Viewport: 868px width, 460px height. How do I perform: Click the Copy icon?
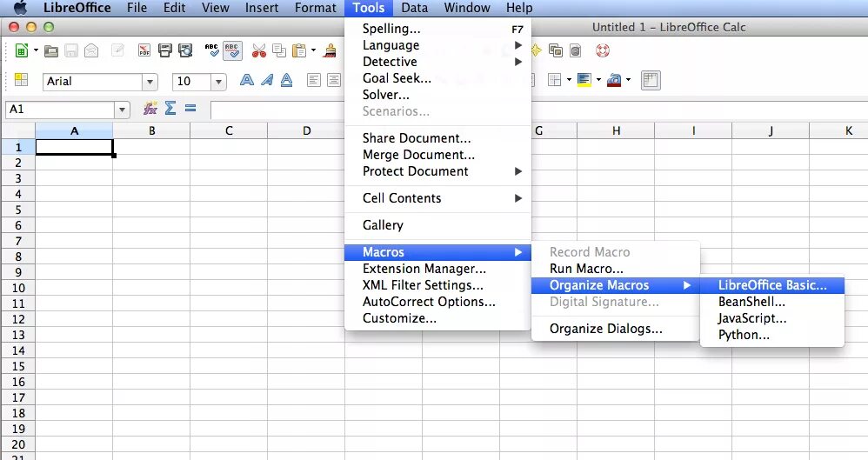[279, 51]
